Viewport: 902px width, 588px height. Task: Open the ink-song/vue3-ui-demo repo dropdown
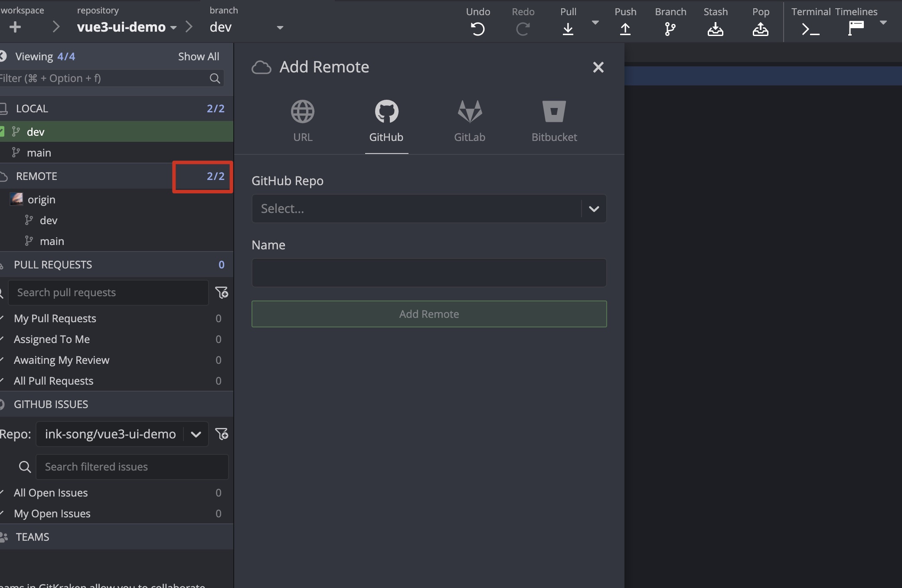click(196, 434)
